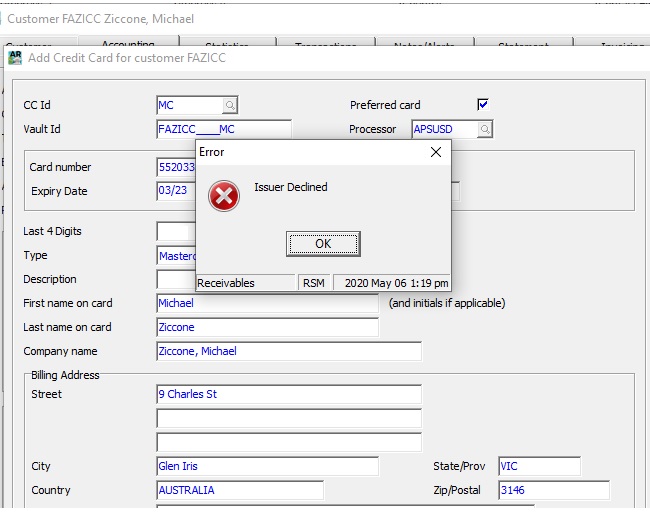The image size is (650, 523).
Task: Click the Vault Id field
Action: point(224,129)
